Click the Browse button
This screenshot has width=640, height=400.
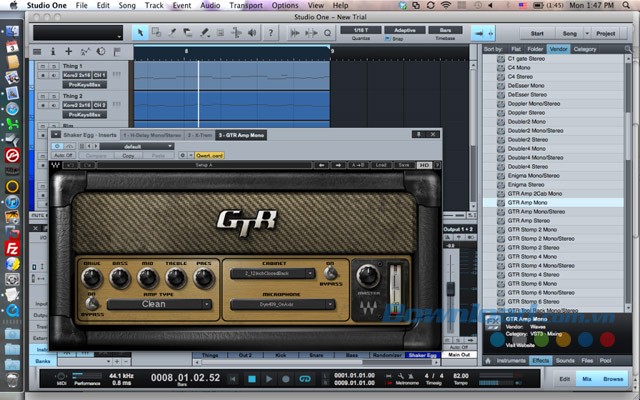coord(613,379)
